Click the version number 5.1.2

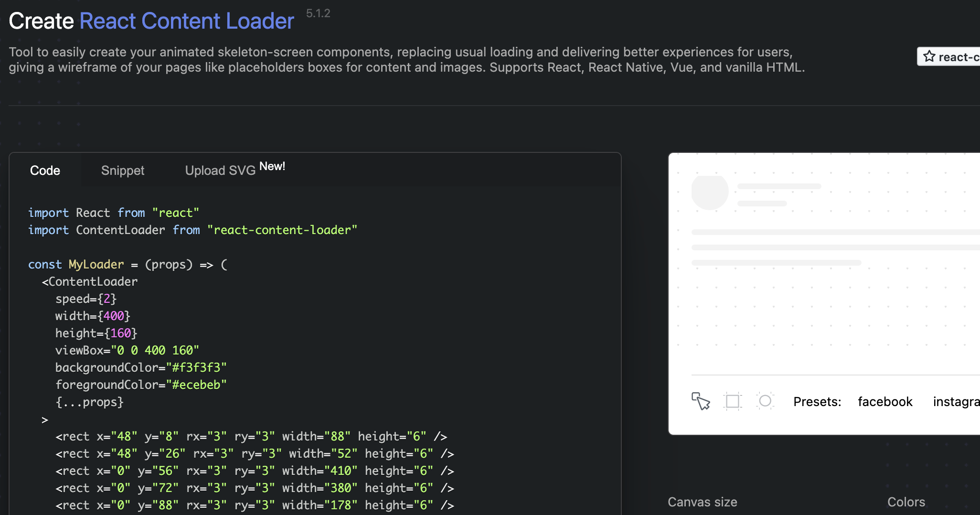(318, 13)
